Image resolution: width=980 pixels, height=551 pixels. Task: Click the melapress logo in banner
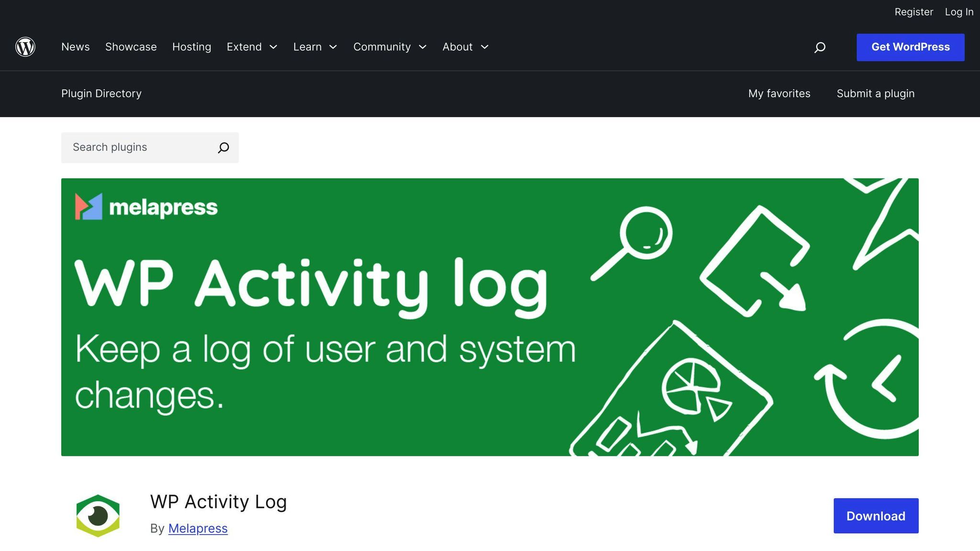point(146,207)
